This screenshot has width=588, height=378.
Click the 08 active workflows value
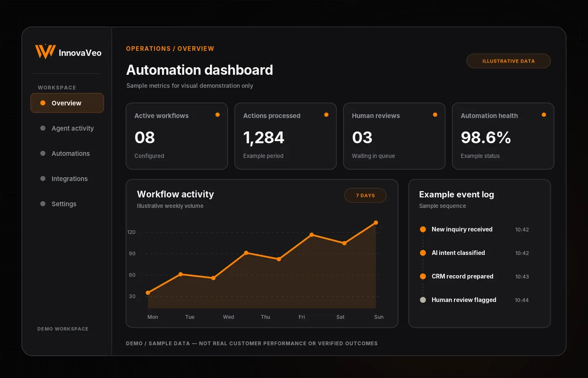pos(144,138)
